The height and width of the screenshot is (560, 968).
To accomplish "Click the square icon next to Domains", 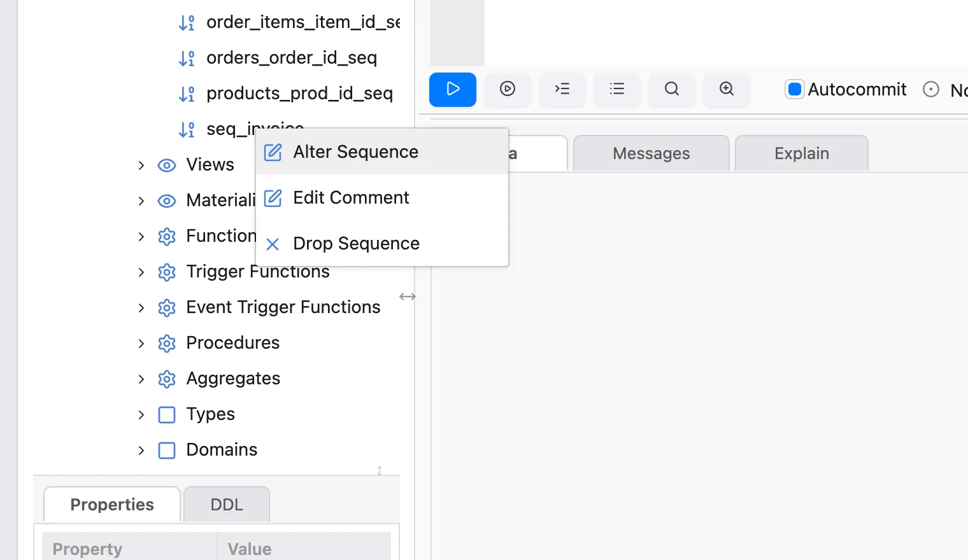I will pyautogui.click(x=167, y=451).
